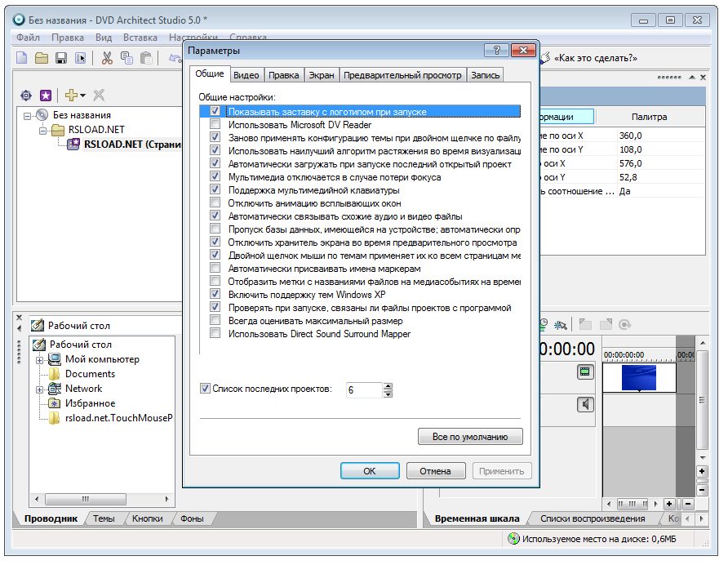Screen dimensions: 728x565
Task: Click the sparkle cursor tool in timeline toolbar
Action: pyautogui.click(x=561, y=325)
